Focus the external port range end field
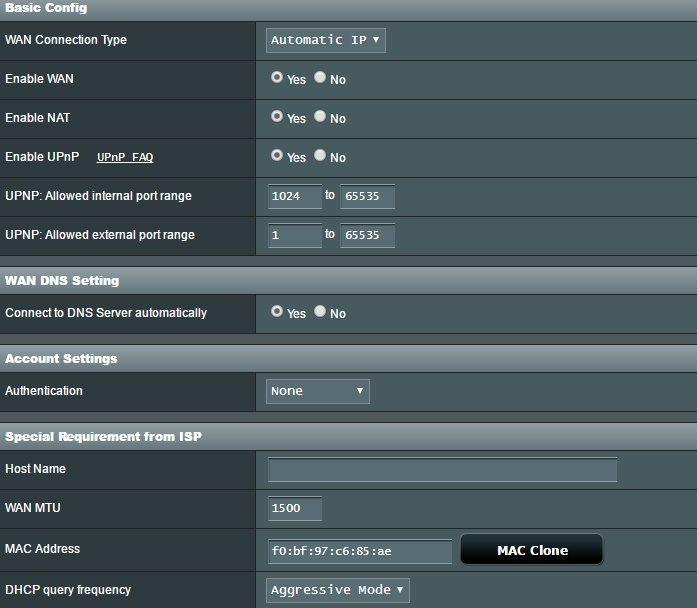Screen dimensions: 697x608 367,235
